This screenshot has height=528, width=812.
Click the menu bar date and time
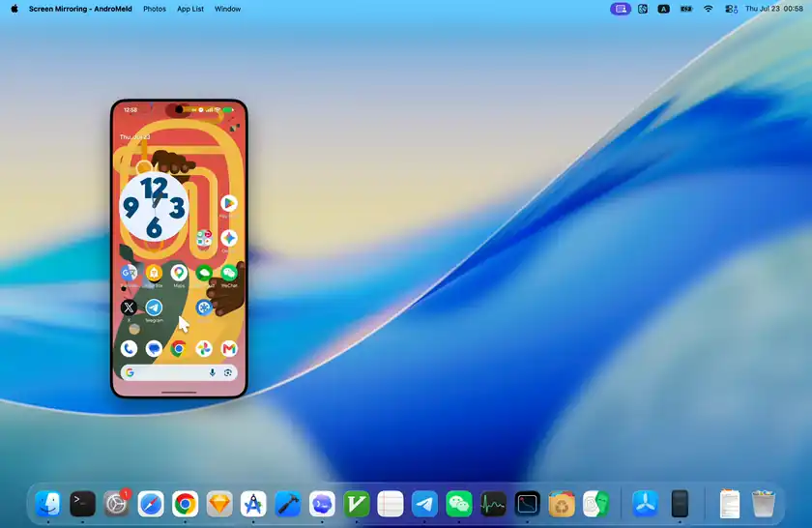click(773, 9)
